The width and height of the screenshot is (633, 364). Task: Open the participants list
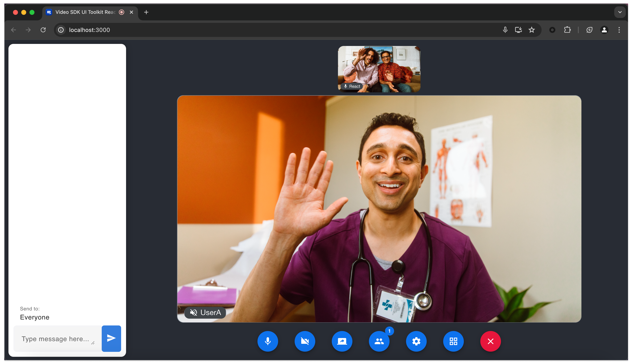point(379,341)
